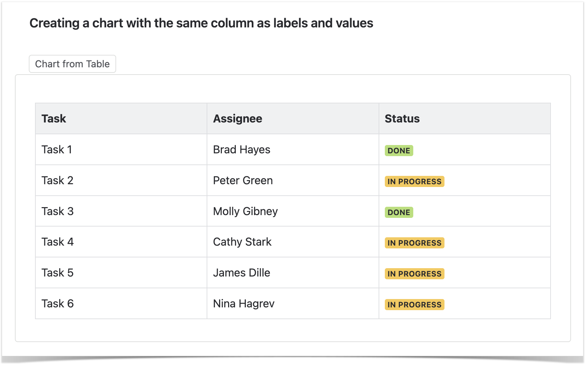Click the Brad Hayes assignee cell
588x366 pixels.
point(242,150)
